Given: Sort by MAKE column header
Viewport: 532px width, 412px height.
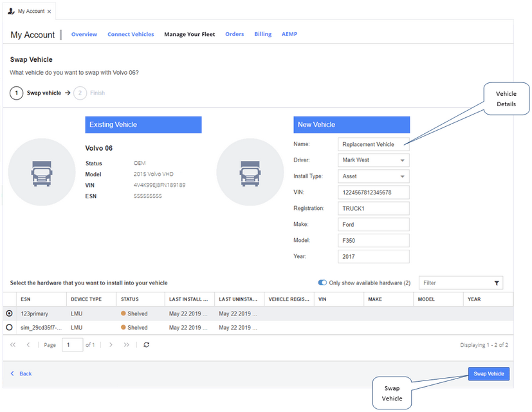Looking at the screenshot, I should coord(389,299).
